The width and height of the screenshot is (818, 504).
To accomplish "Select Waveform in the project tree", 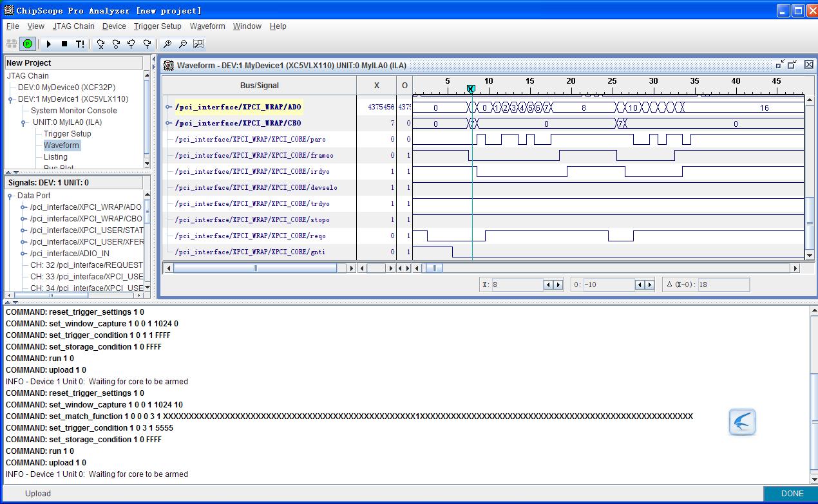I will pos(61,145).
